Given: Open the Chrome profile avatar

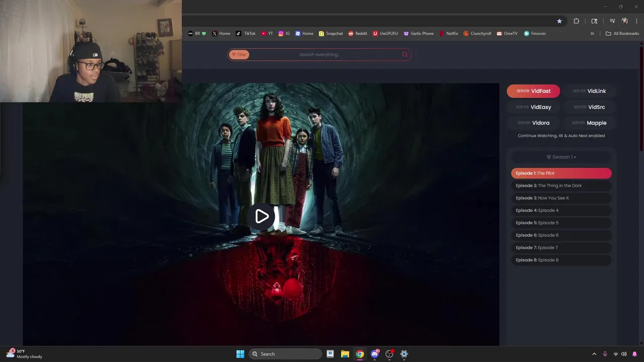Looking at the screenshot, I should (625, 21).
